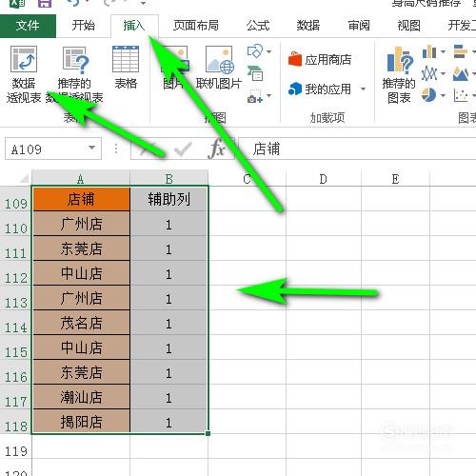Insert a pie chart

click(x=429, y=95)
